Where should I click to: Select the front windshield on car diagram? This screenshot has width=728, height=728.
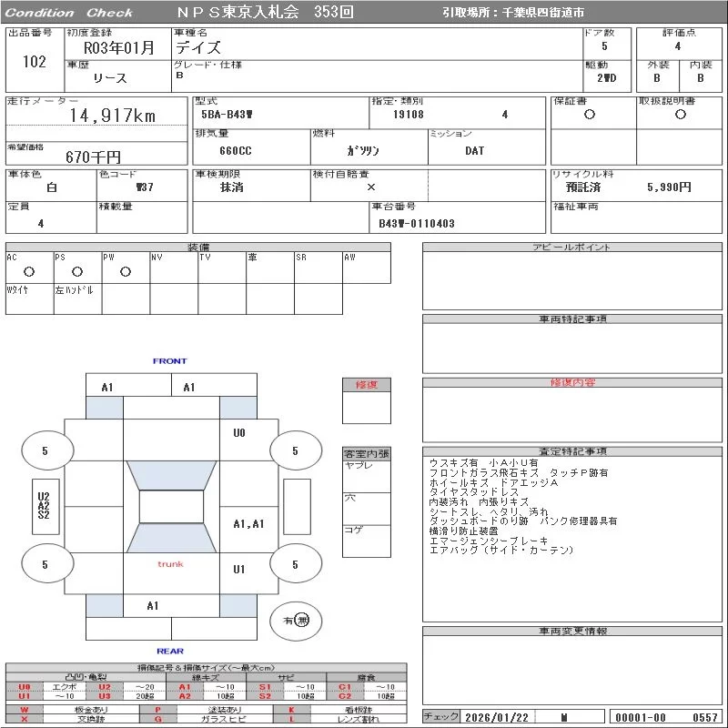click(x=170, y=476)
